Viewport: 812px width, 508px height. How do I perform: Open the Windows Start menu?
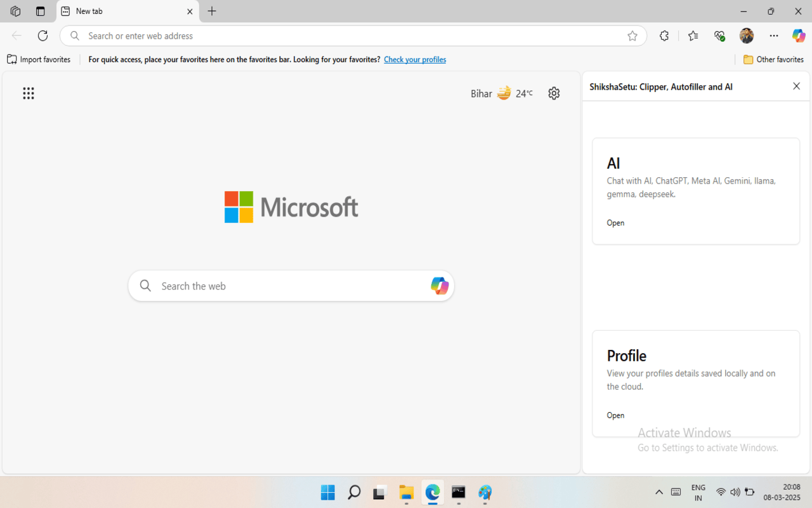coord(328,492)
